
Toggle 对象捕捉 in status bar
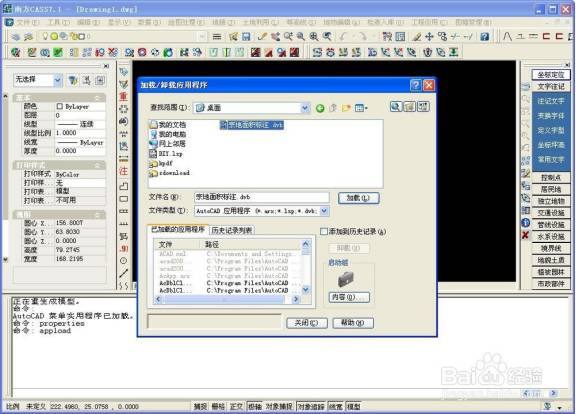click(279, 406)
